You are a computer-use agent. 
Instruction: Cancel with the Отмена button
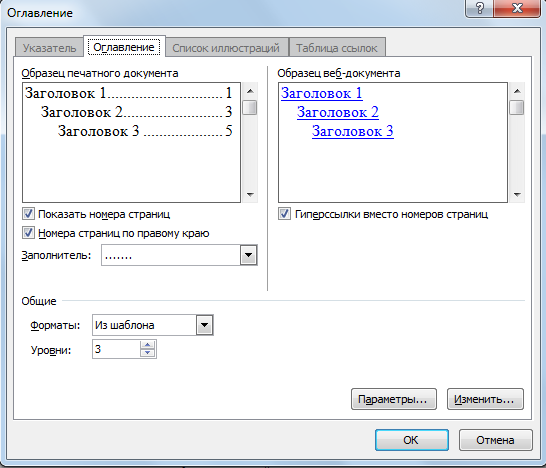[496, 440]
